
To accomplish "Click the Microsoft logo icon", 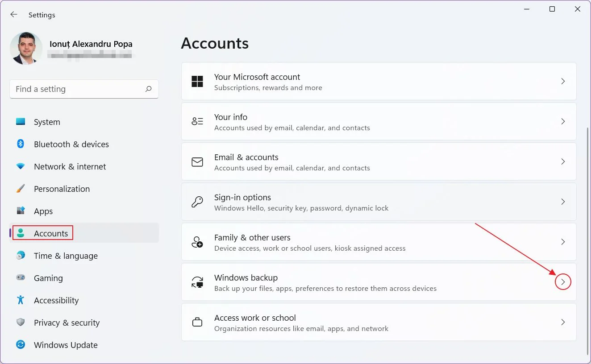I will 197,81.
